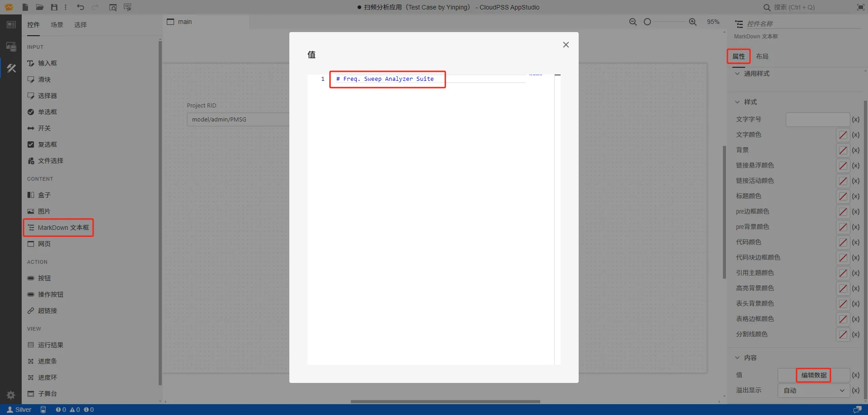This screenshot has height=415, width=868.
Task: Open the 溢出显示 dropdown
Action: 814,391
